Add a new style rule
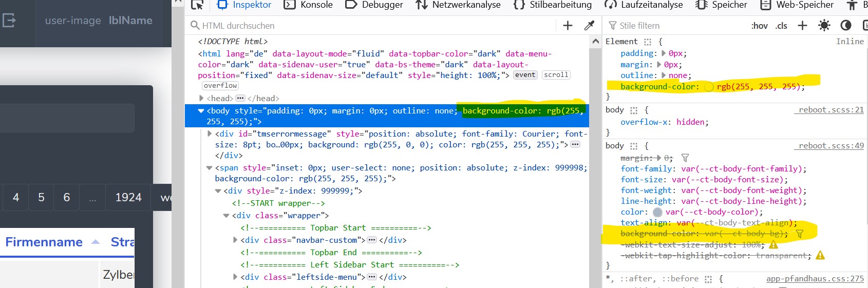This screenshot has width=868, height=288. (802, 26)
